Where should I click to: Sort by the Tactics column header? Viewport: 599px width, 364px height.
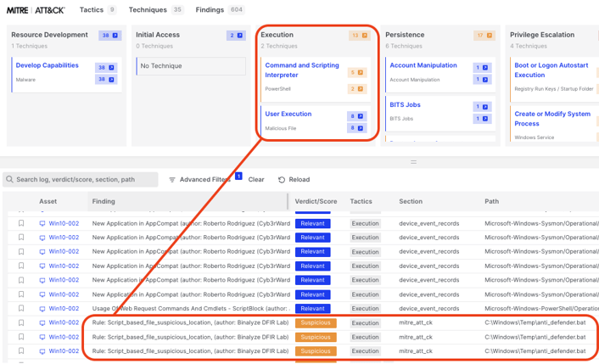coord(361,201)
